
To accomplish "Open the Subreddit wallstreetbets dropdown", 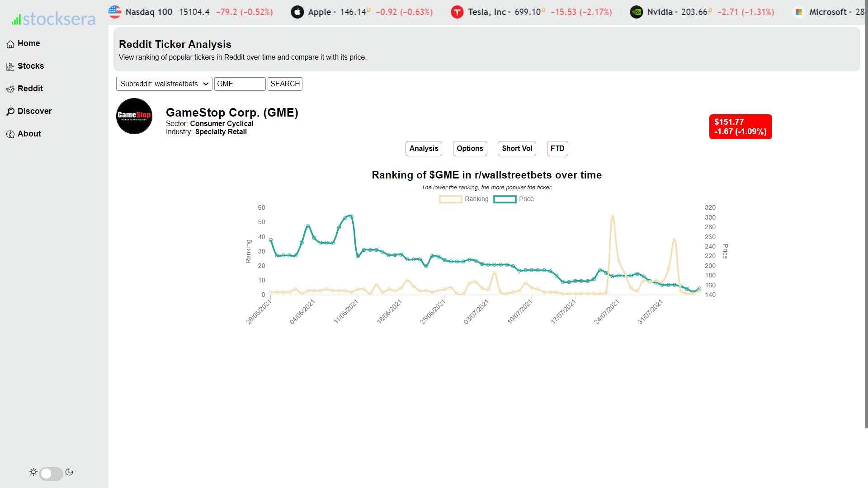I will click(x=164, y=84).
